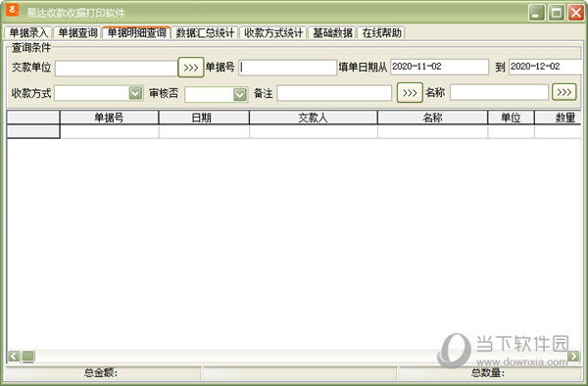The image size is (588, 386).
Task: Select the 单据明细查询 tab
Action: (x=137, y=32)
